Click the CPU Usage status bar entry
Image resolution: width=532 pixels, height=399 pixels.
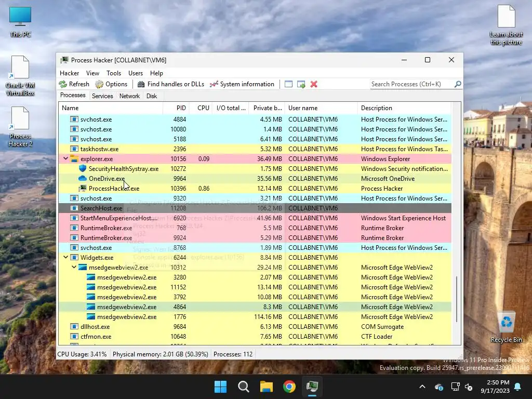click(82, 354)
